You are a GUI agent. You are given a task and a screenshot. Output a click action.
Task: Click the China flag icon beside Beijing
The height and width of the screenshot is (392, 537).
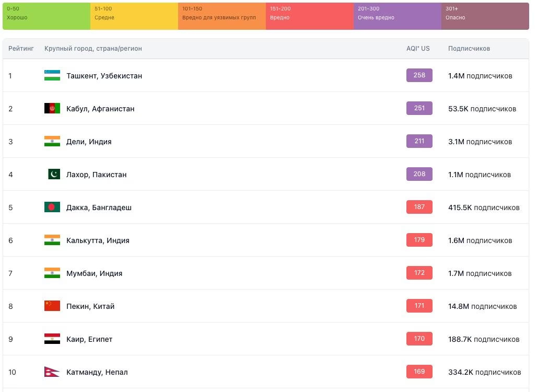[x=52, y=306]
